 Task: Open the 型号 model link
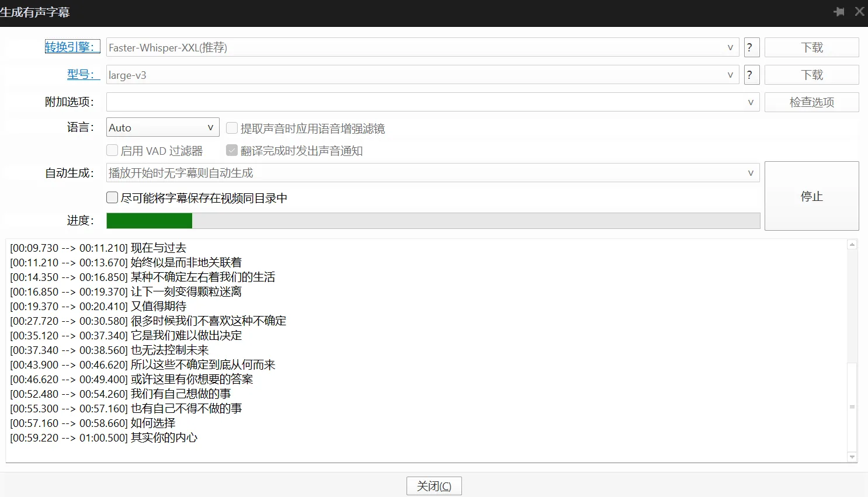(x=83, y=74)
